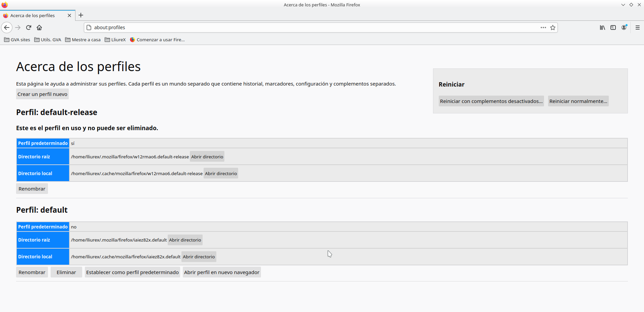This screenshot has width=644, height=312.
Task: Click Establecer como perfil predeterminado
Action: coord(132,272)
